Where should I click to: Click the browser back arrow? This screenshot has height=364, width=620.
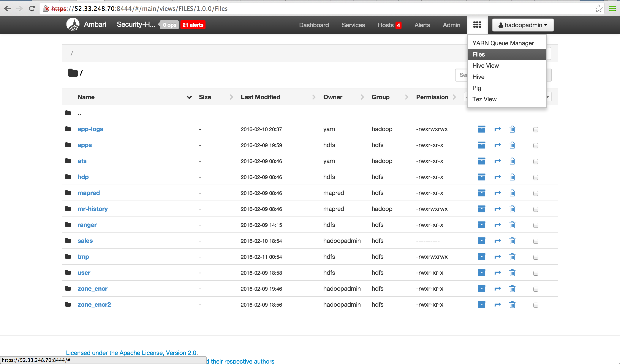click(8, 9)
